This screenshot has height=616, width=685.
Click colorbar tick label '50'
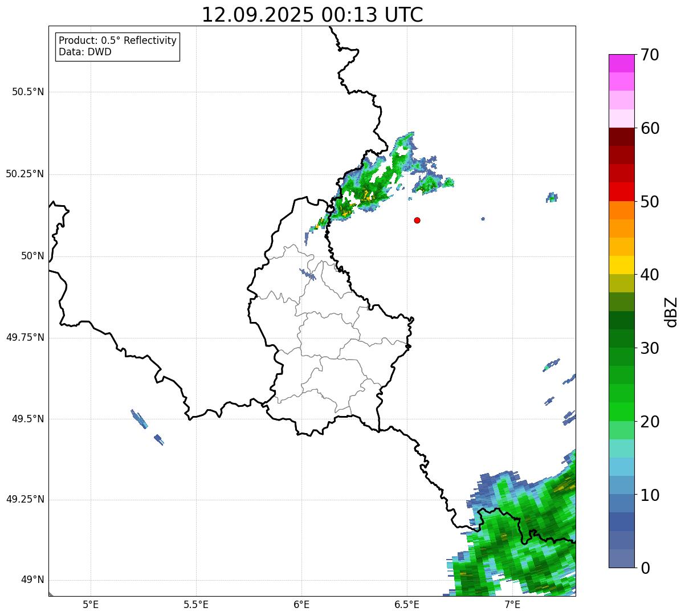650,202
